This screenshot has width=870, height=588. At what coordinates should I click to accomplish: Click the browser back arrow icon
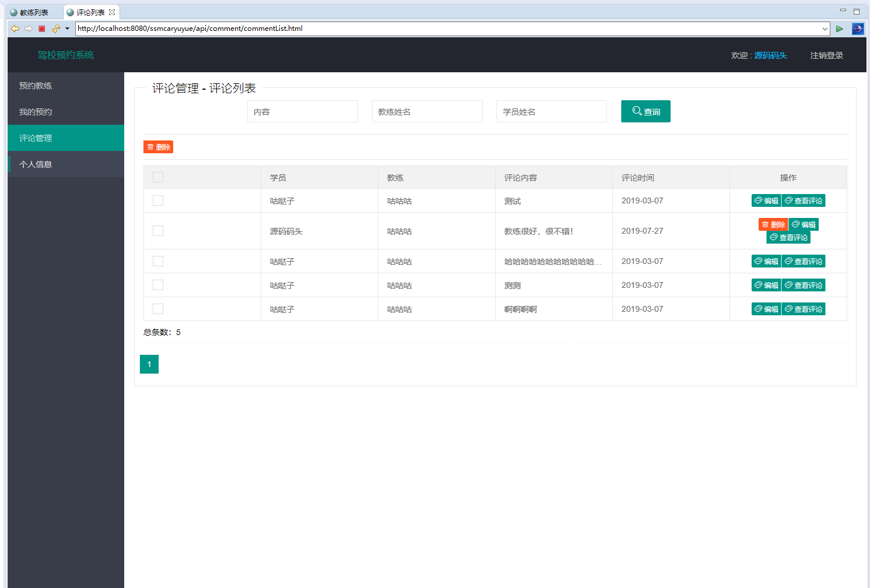tap(15, 29)
